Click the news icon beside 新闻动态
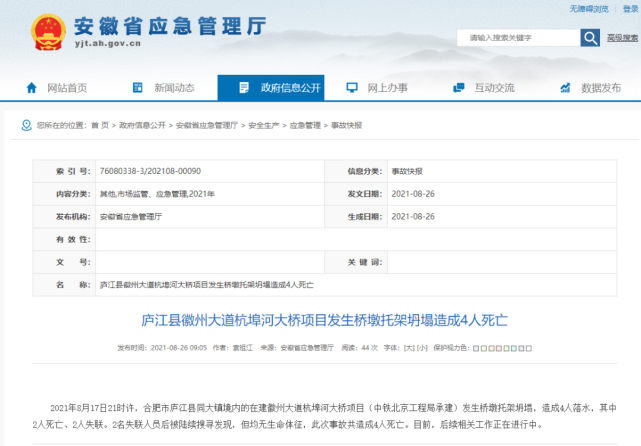Viewport: 641px width, 446px height. 138,87
